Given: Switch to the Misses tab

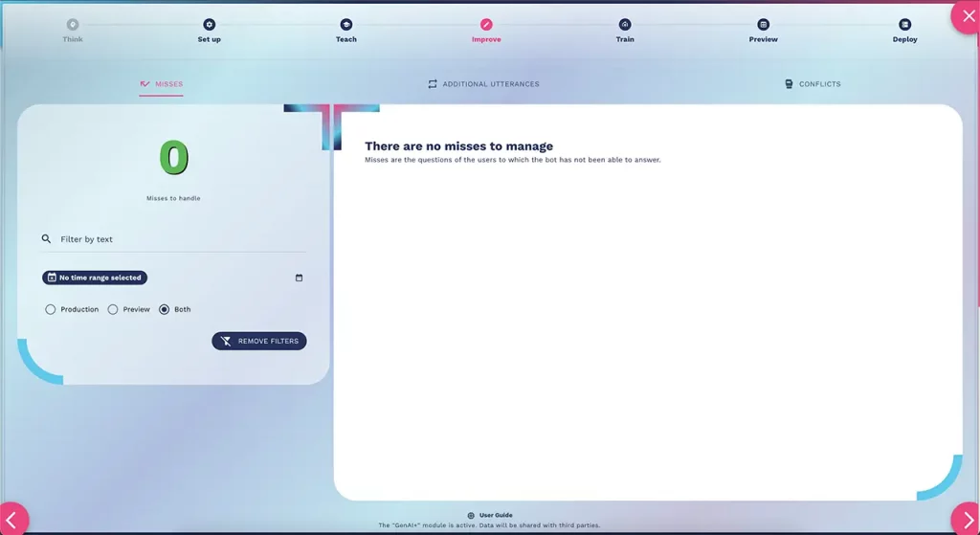Looking at the screenshot, I should tap(161, 84).
